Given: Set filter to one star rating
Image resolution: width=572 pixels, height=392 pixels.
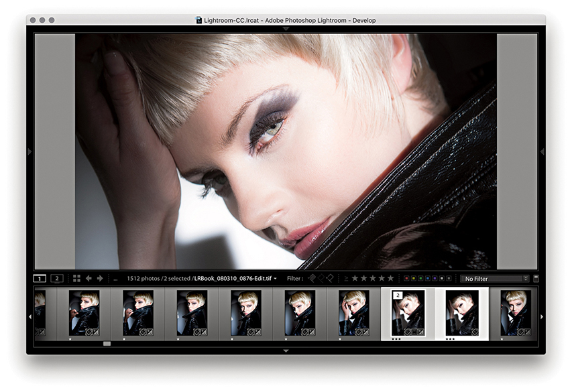Looking at the screenshot, I should pos(355,279).
